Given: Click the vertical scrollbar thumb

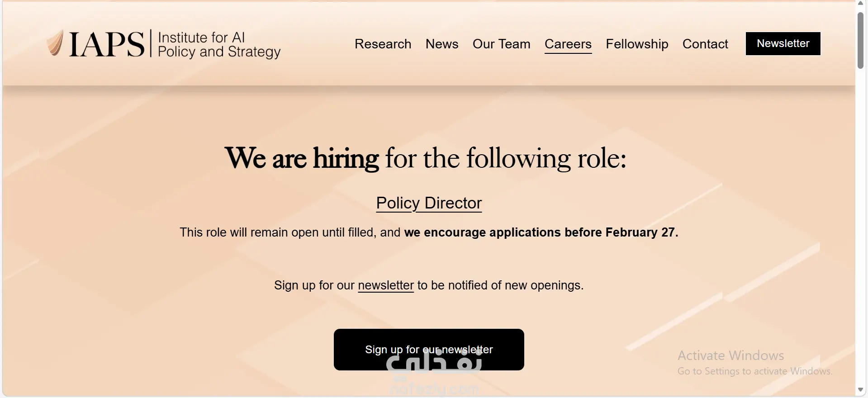Looking at the screenshot, I should click(860, 41).
